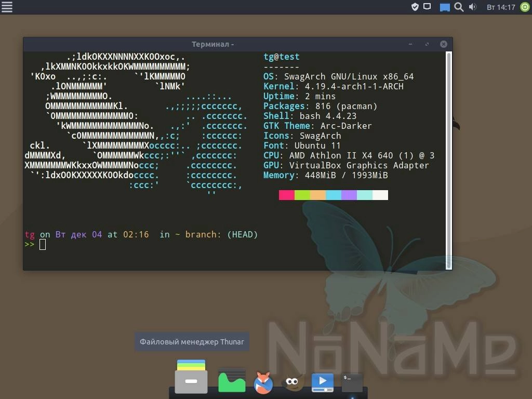This screenshot has width=532, height=399.
Task: Open the green system monitor dock icon
Action: (232, 381)
